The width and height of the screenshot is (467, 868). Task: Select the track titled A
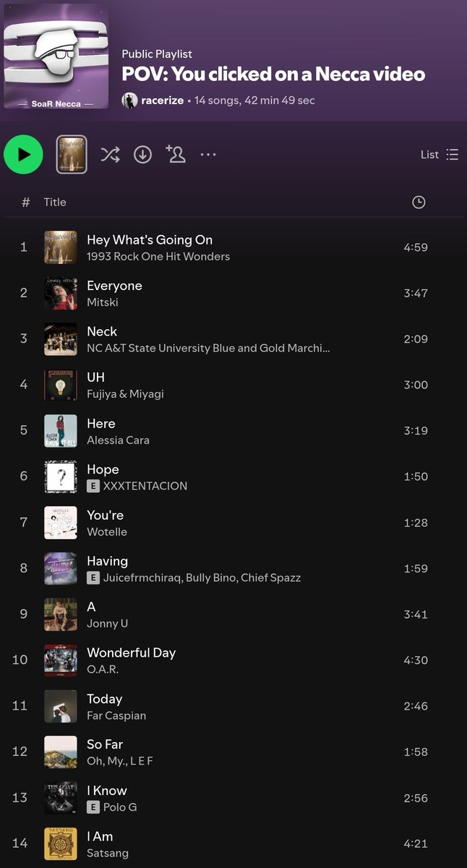click(x=91, y=607)
